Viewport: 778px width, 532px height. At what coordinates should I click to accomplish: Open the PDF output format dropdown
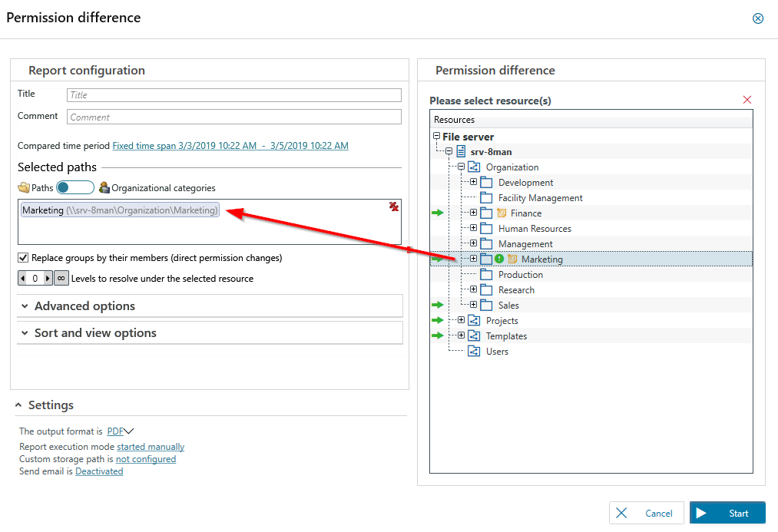(x=121, y=431)
